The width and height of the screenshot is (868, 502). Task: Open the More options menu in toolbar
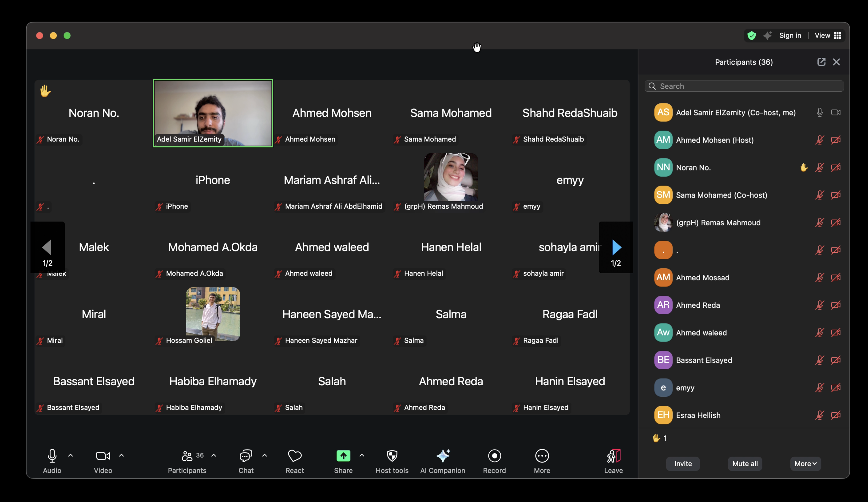(542, 456)
